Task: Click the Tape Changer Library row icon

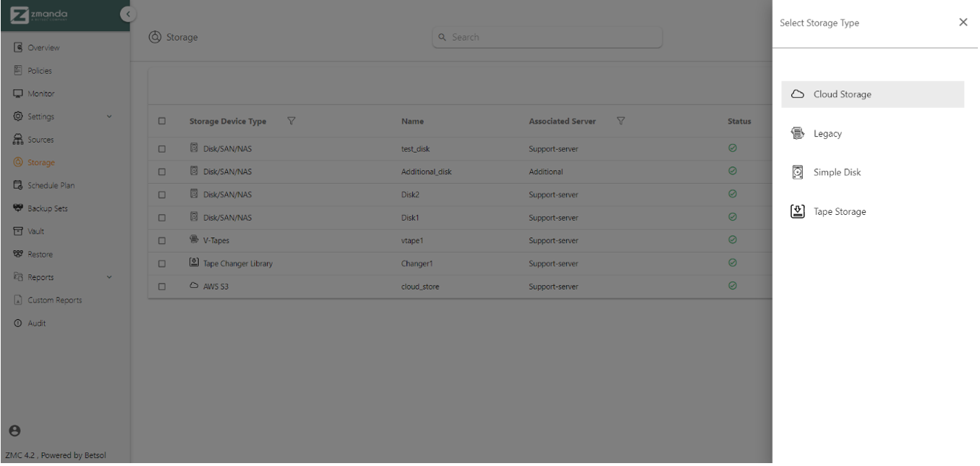Action: [x=194, y=263]
